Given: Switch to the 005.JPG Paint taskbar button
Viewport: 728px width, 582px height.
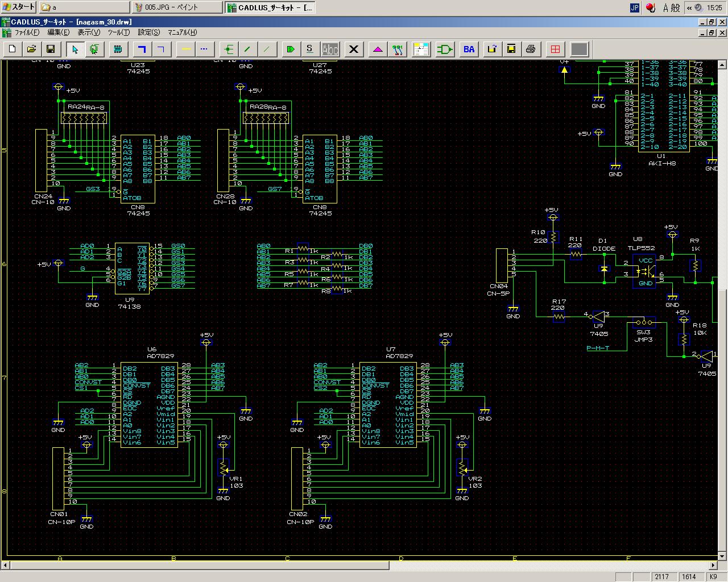Looking at the screenshot, I should [x=177, y=7].
